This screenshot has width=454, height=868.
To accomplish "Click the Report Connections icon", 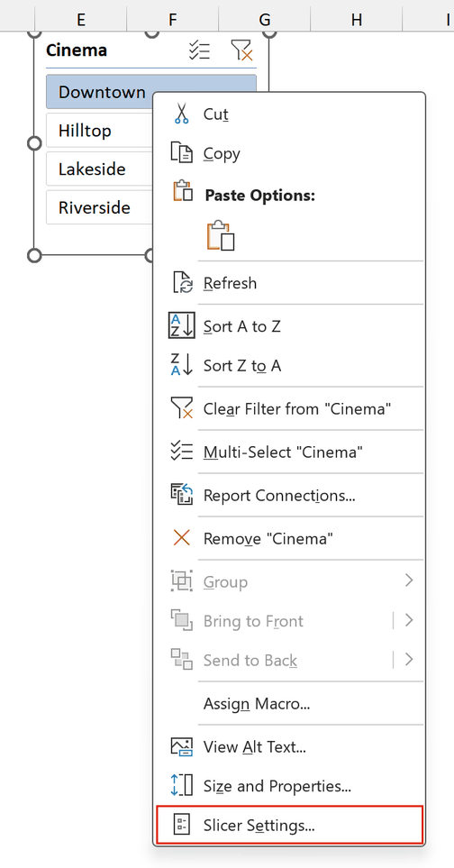I will pos(181,494).
